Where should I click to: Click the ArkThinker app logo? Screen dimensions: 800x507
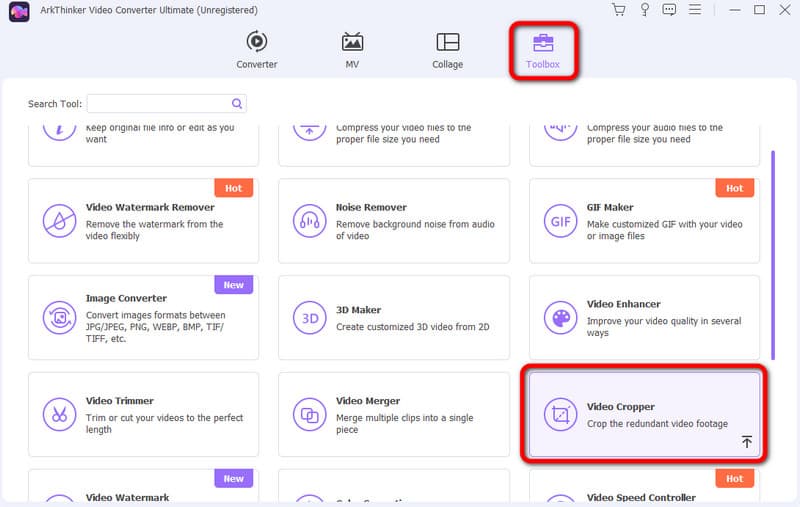pos(19,11)
